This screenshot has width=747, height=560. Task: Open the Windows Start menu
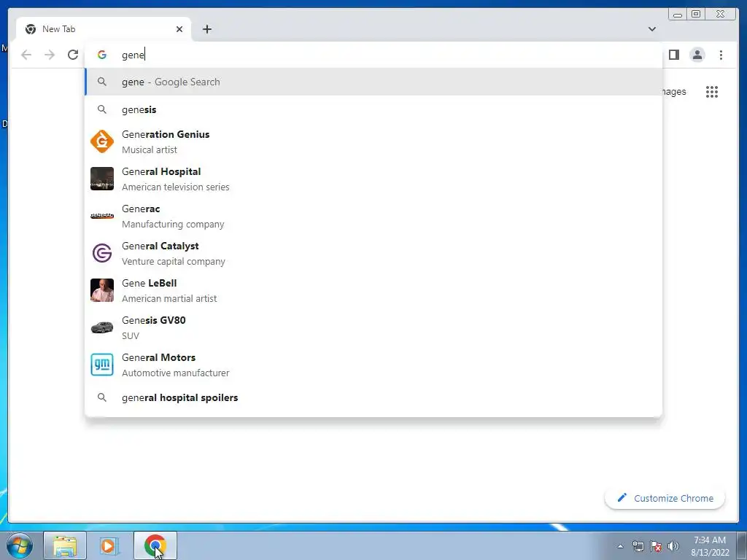coord(20,545)
